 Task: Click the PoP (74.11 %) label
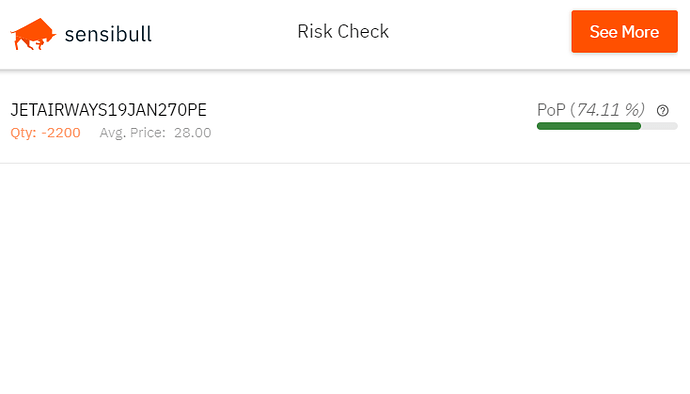[x=591, y=110]
